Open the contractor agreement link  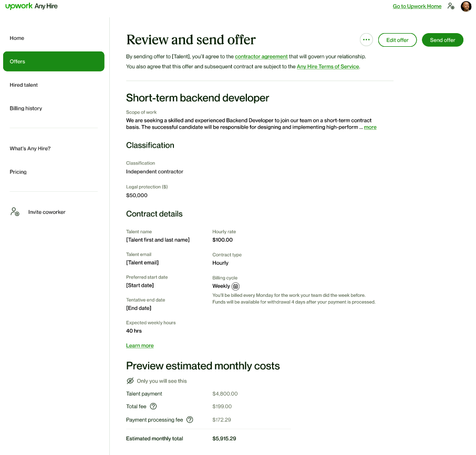[x=261, y=57]
